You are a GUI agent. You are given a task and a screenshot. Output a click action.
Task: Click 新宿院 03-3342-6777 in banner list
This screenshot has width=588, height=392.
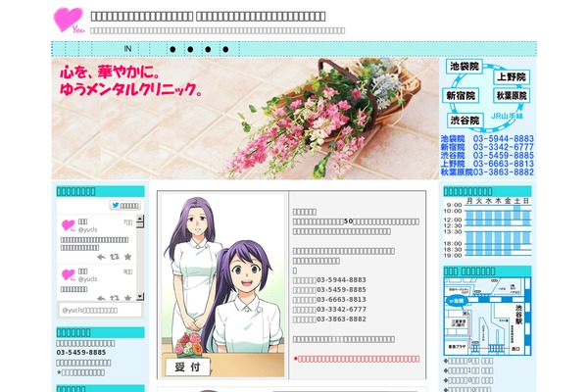pos(487,147)
